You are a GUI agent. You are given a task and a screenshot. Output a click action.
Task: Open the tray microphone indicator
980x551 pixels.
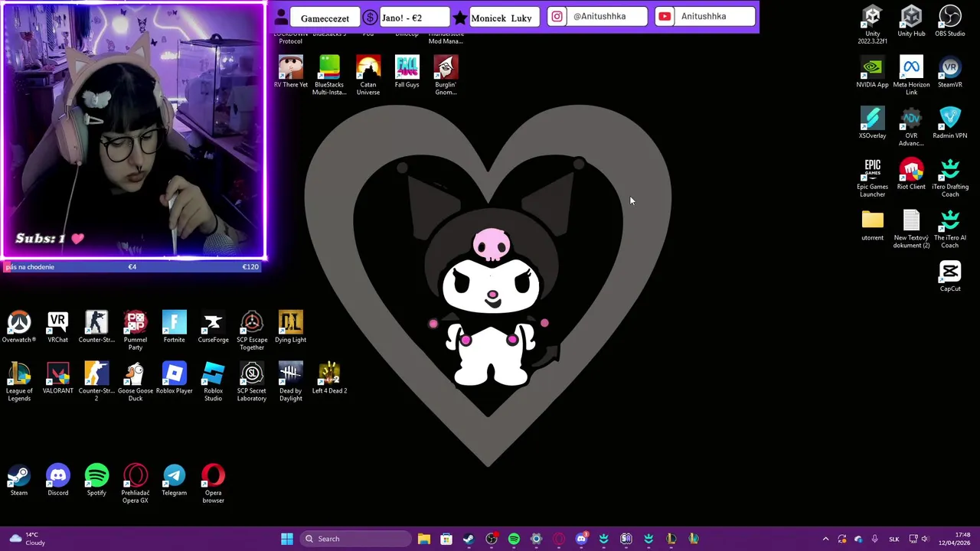click(874, 539)
